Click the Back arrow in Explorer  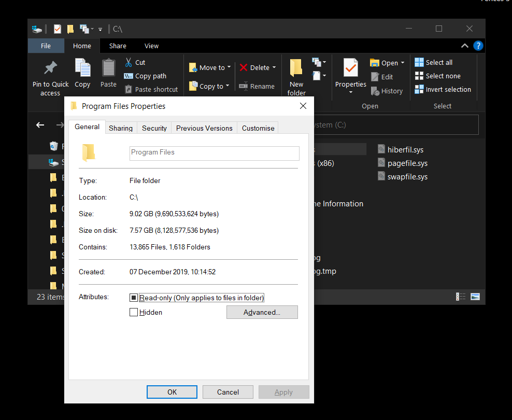click(40, 125)
